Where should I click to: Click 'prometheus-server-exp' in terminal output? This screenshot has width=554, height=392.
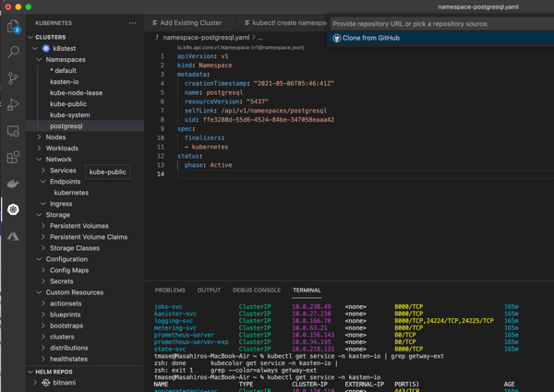coord(191,342)
